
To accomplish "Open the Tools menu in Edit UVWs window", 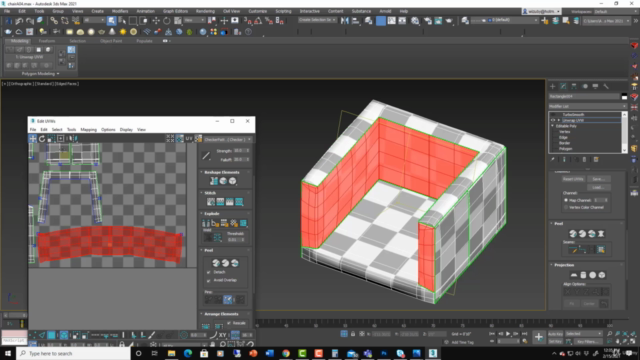I will pyautogui.click(x=71, y=129).
